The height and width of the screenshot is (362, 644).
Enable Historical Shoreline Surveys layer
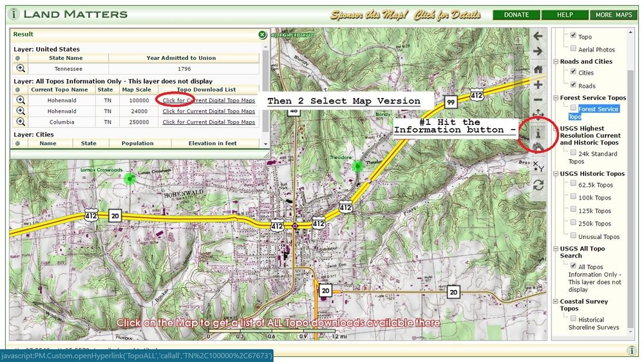tap(573, 318)
